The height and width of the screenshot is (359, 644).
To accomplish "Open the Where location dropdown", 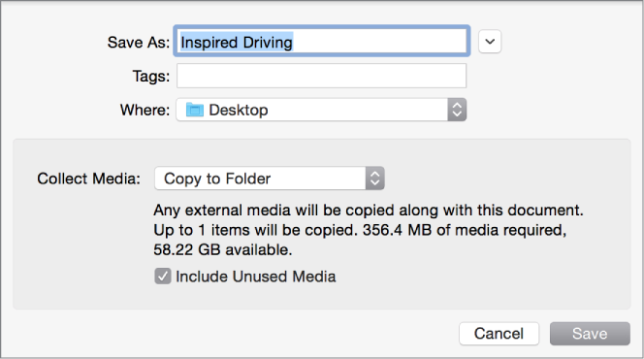I will coord(321,110).
